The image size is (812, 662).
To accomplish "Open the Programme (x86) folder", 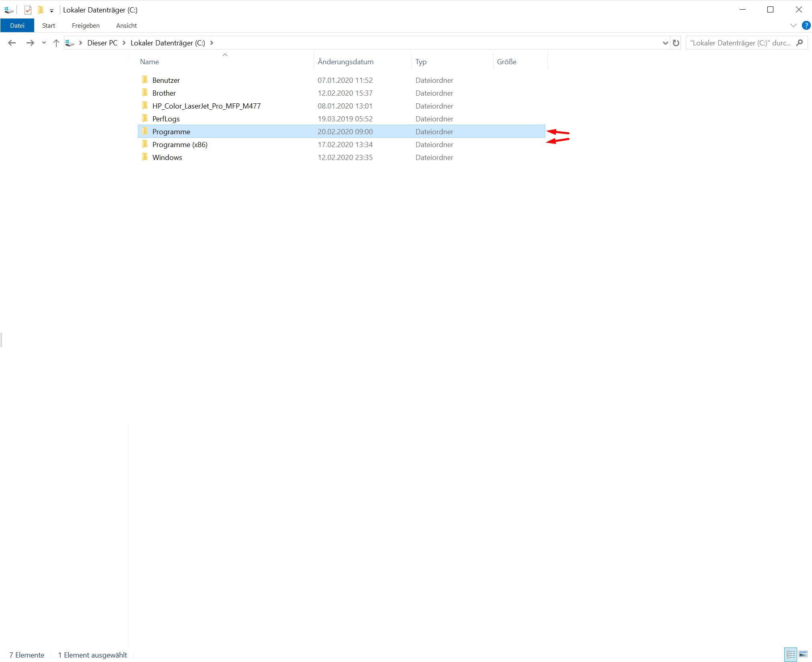I will pos(180,144).
